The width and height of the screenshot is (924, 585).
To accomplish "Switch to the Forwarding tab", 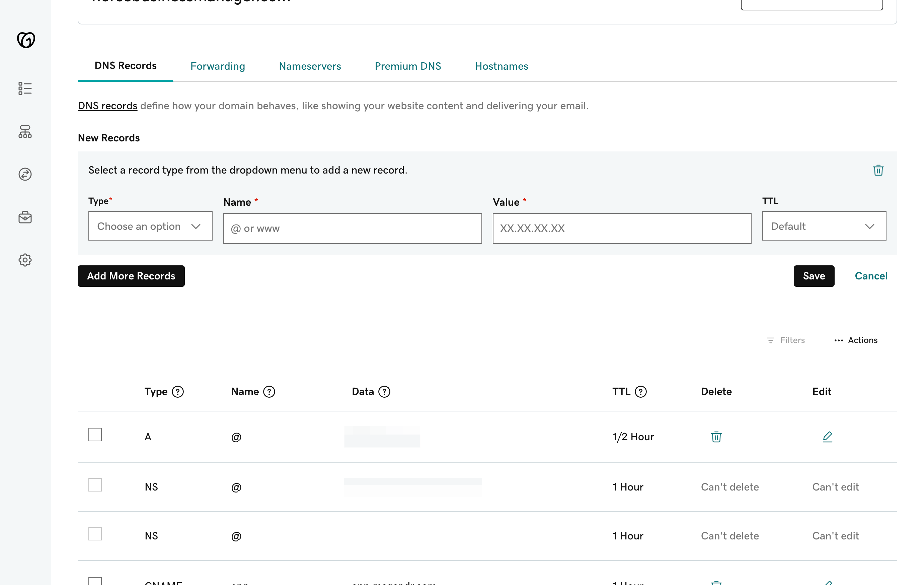I will 218,66.
